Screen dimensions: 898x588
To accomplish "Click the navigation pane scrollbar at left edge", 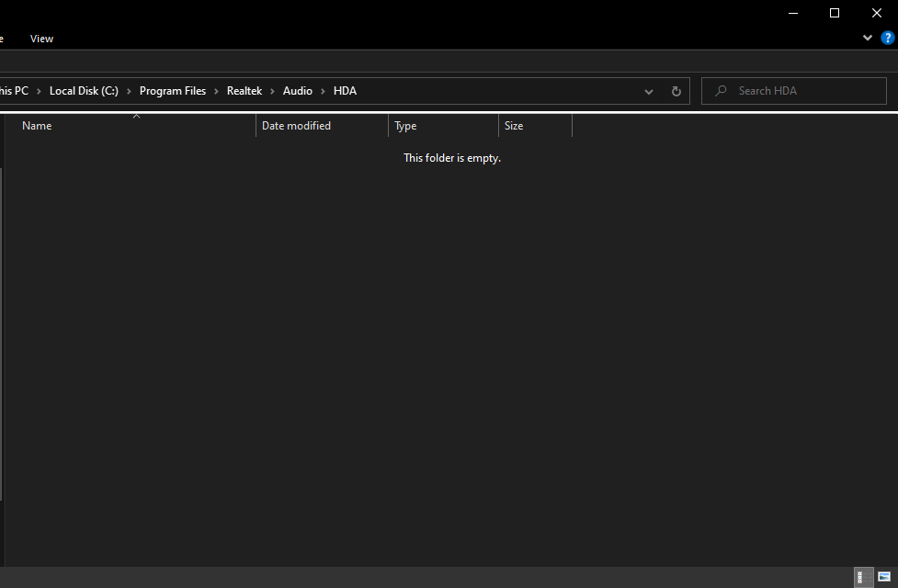I will click(x=1, y=335).
